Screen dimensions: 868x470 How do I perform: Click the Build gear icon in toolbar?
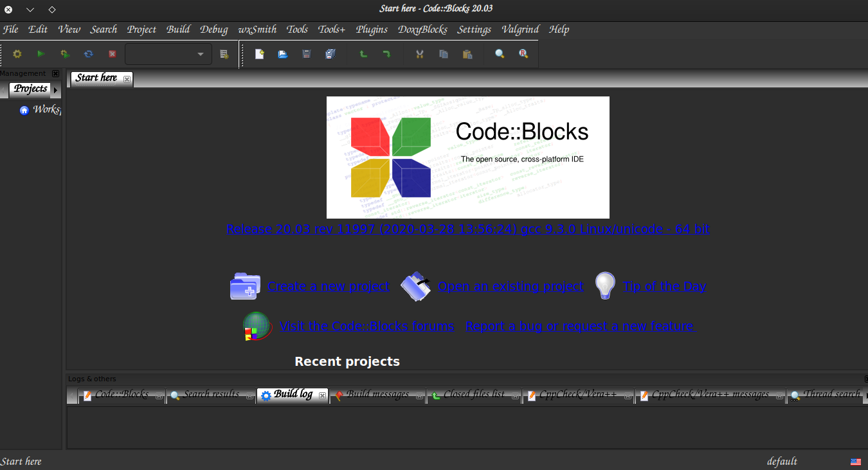(x=17, y=55)
